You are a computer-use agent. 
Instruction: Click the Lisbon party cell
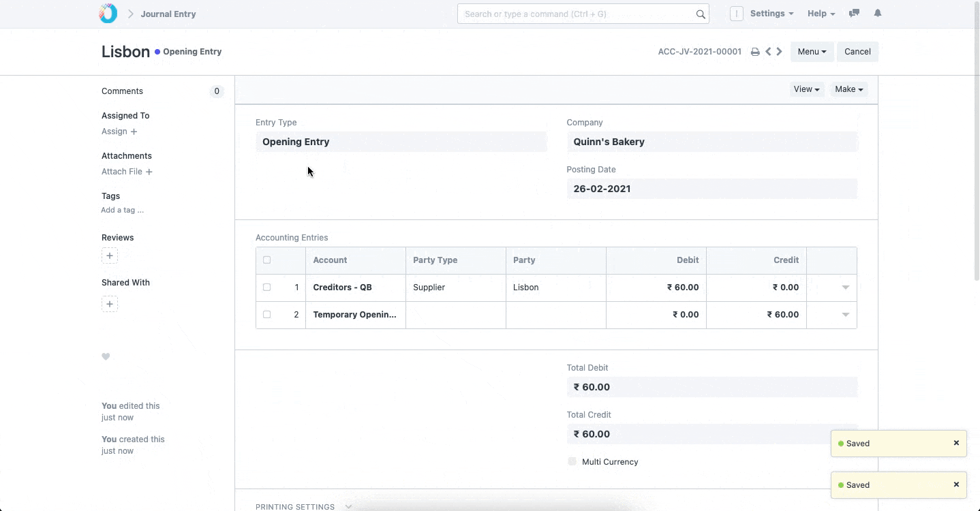pos(556,288)
